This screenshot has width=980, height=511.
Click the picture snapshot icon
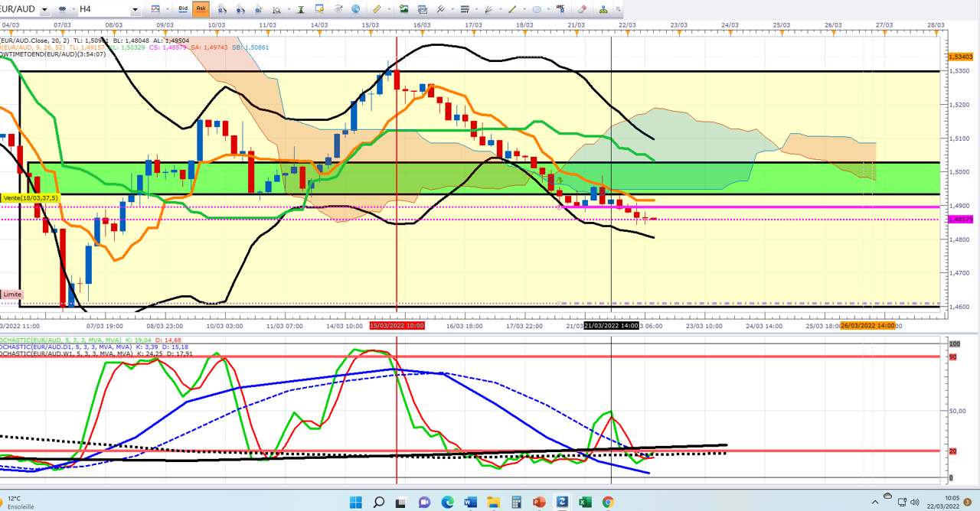[x=403, y=9]
